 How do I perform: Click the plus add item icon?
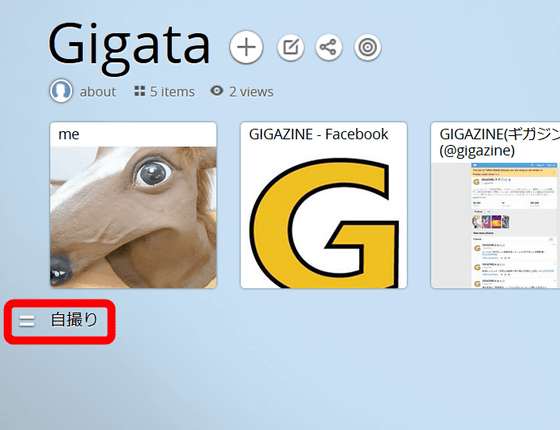(246, 47)
